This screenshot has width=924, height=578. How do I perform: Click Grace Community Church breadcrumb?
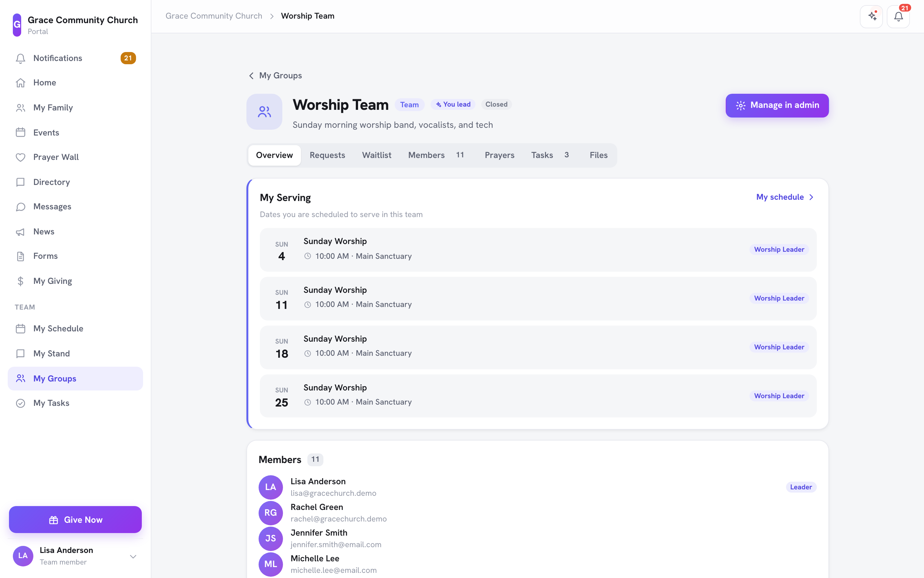tap(214, 16)
